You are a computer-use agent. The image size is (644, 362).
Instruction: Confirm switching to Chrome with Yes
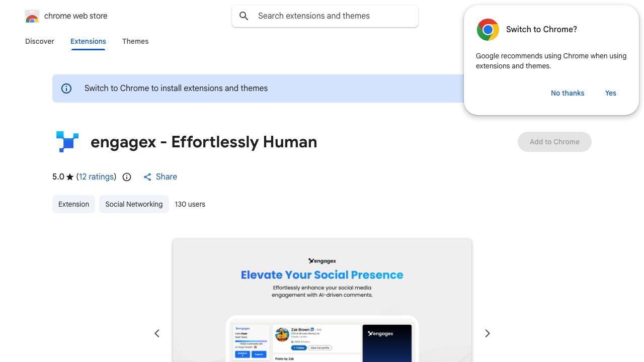611,93
